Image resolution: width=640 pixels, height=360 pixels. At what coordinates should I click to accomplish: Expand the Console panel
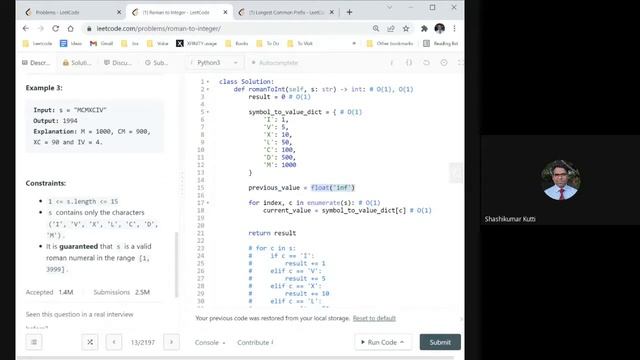210,342
